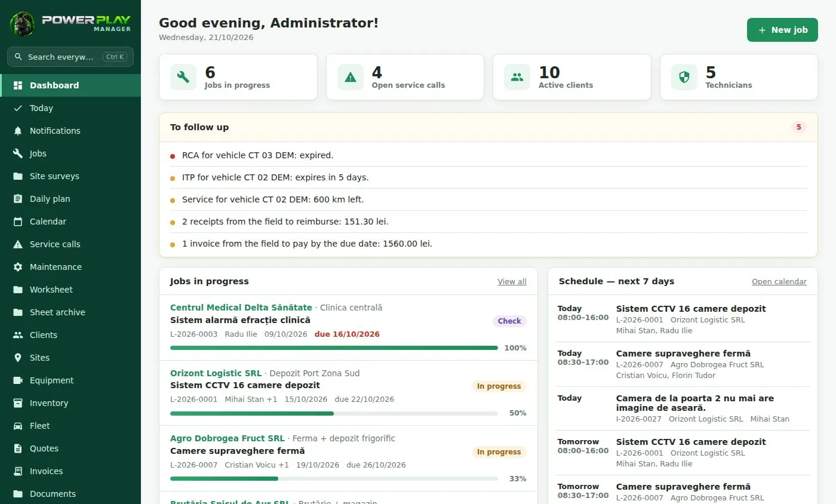Screen dimensions: 836x504
Task: Click the Daily plan clipboard icon
Action: (18, 199)
